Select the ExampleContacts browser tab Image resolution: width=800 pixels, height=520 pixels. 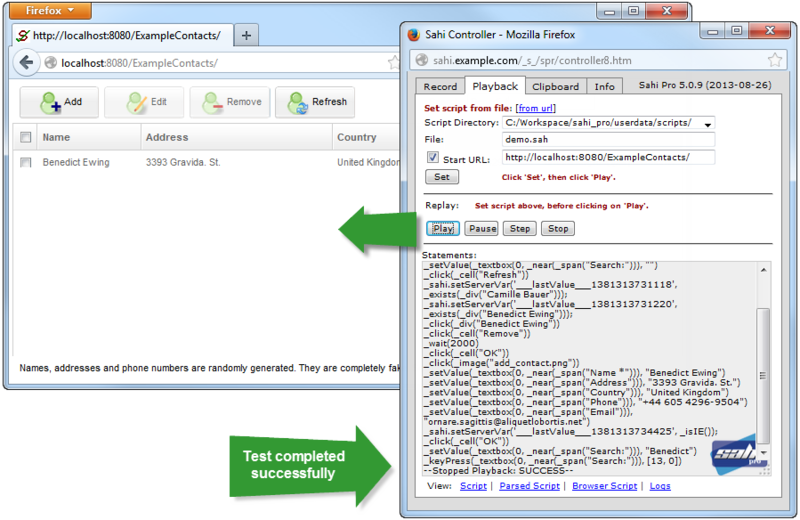[x=122, y=35]
